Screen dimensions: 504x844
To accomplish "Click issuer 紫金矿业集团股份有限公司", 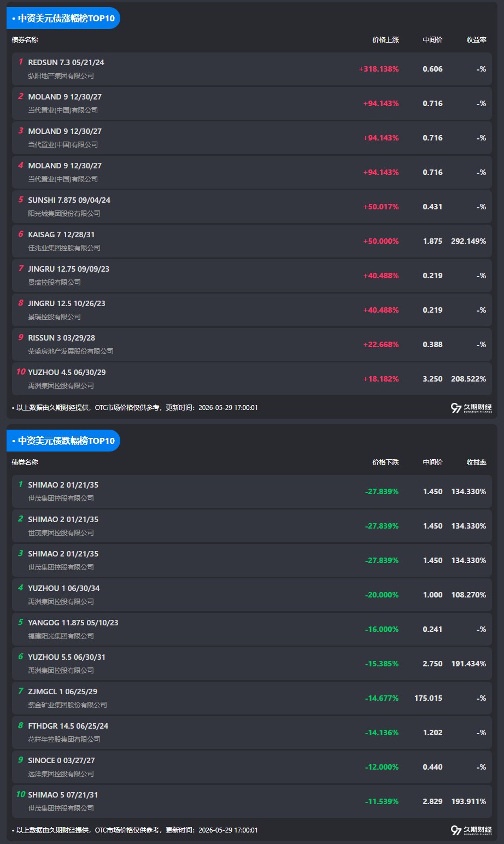I will (68, 705).
